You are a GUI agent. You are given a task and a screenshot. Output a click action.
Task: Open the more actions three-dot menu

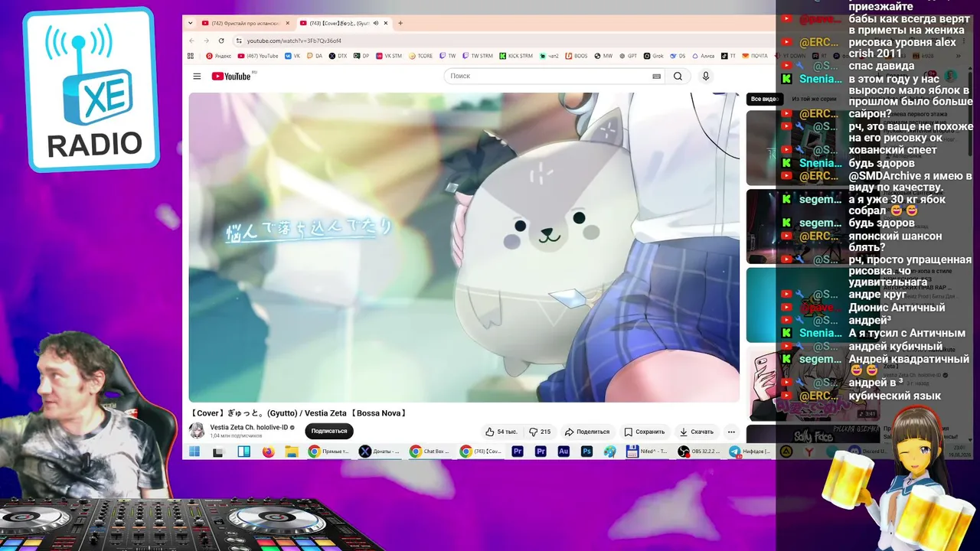click(731, 432)
